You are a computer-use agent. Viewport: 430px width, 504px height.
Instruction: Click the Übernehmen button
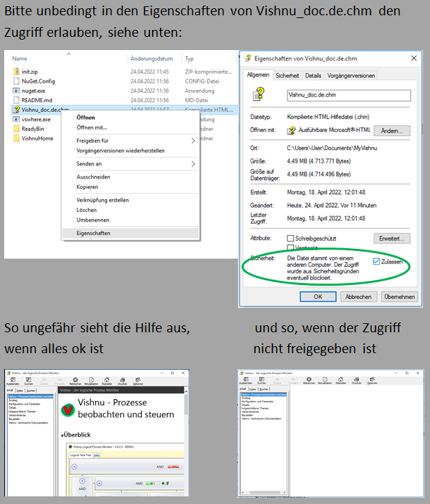[399, 297]
